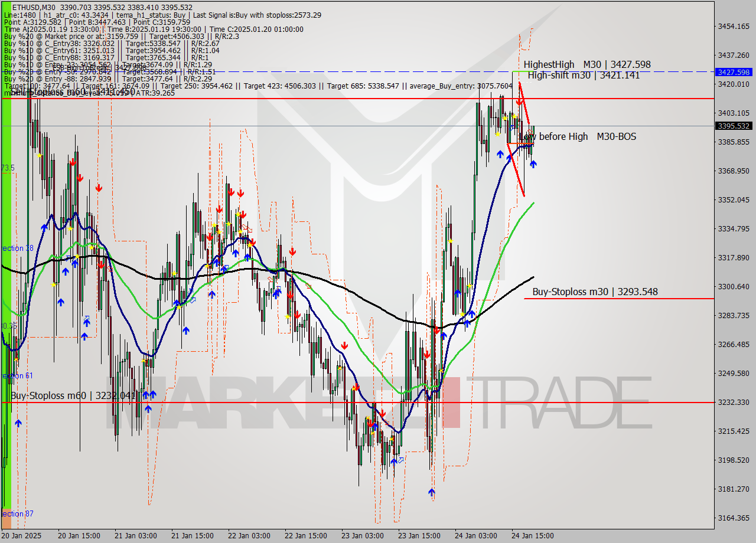The image size is (756, 543).
Task: Click the 'ection 61' label at left edge
Action: coord(18,375)
